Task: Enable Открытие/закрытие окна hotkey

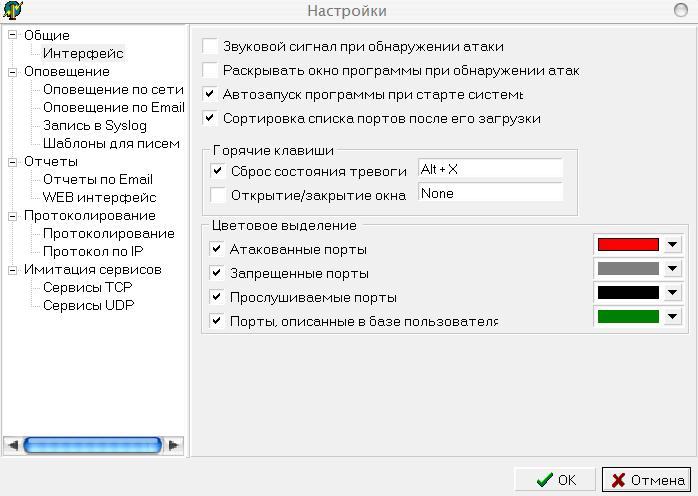Action: [218, 195]
